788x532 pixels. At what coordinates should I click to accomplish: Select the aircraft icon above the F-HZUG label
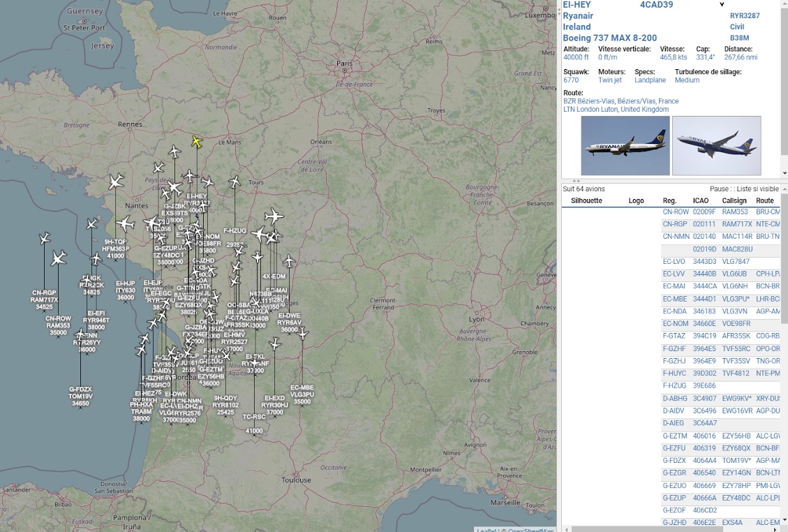[x=235, y=182]
